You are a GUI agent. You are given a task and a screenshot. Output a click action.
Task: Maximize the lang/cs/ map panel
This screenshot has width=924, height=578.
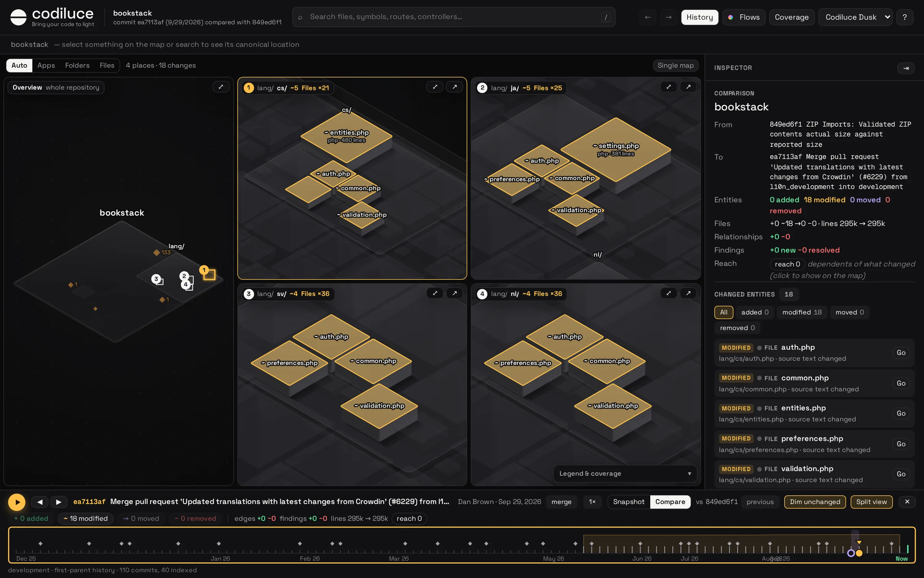pos(435,87)
